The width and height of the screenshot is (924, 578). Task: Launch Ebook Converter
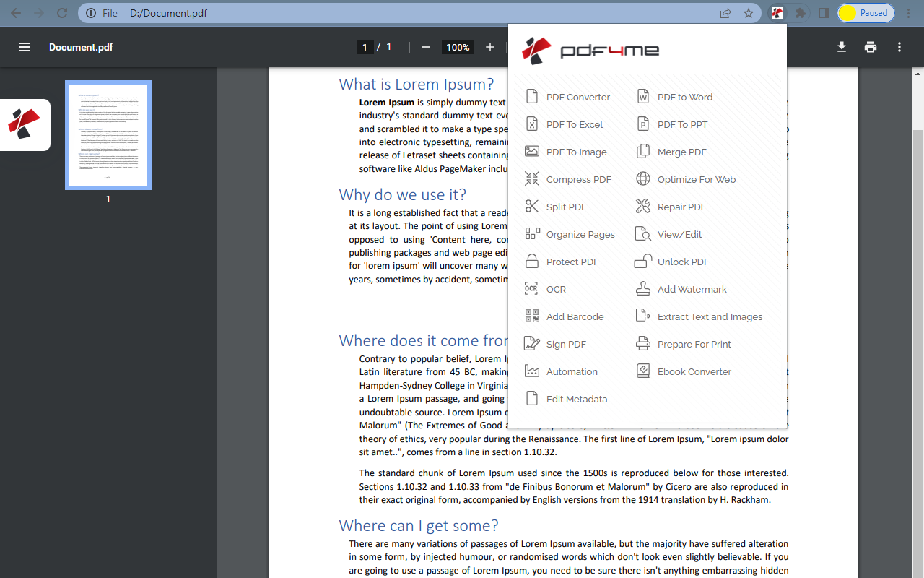pyautogui.click(x=684, y=371)
